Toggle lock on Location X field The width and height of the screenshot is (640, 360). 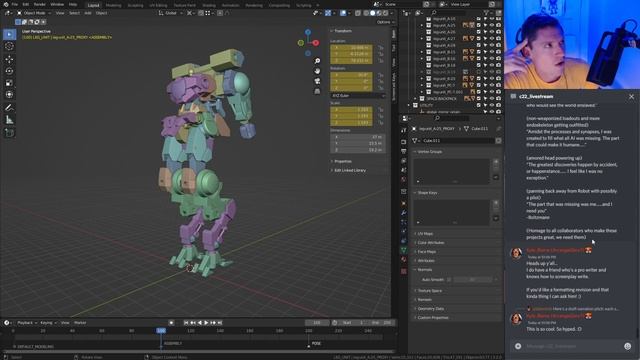click(x=380, y=48)
